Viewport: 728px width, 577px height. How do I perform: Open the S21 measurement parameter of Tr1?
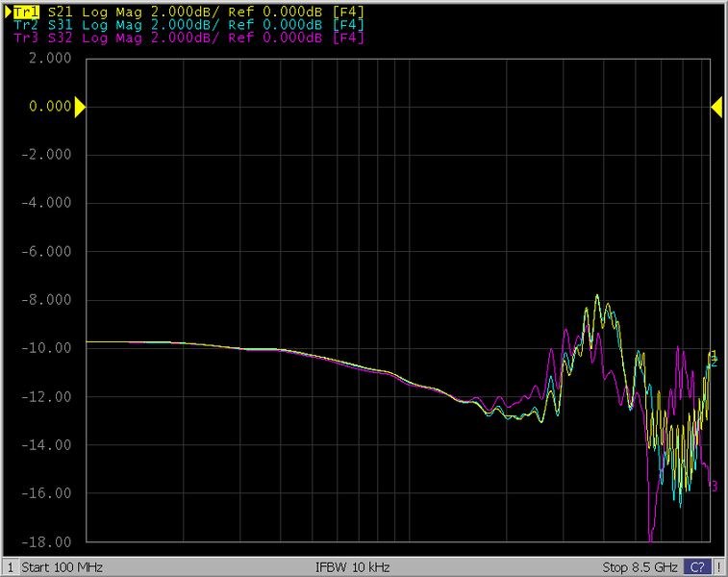coord(61,12)
